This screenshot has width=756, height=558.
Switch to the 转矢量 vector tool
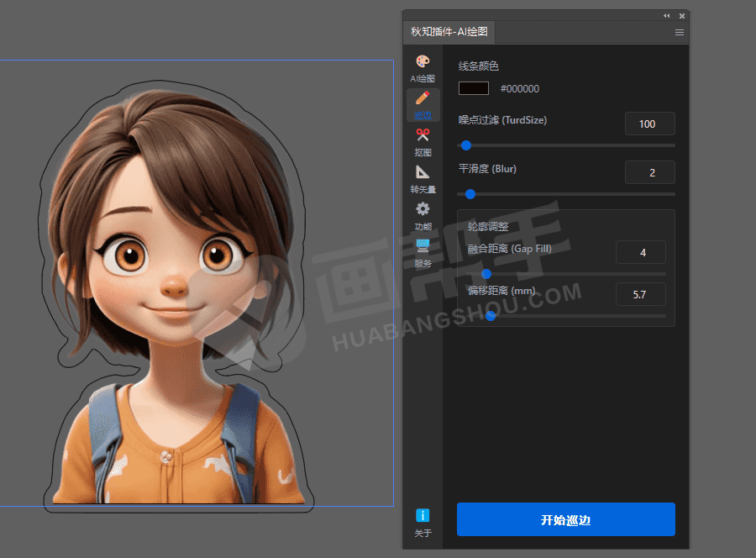tap(423, 178)
